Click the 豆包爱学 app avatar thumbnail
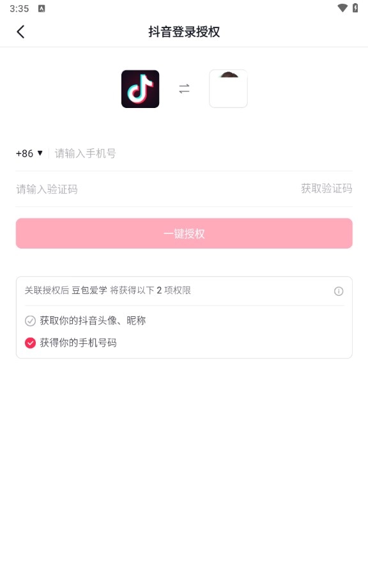This screenshot has height=588, width=368. tap(228, 88)
